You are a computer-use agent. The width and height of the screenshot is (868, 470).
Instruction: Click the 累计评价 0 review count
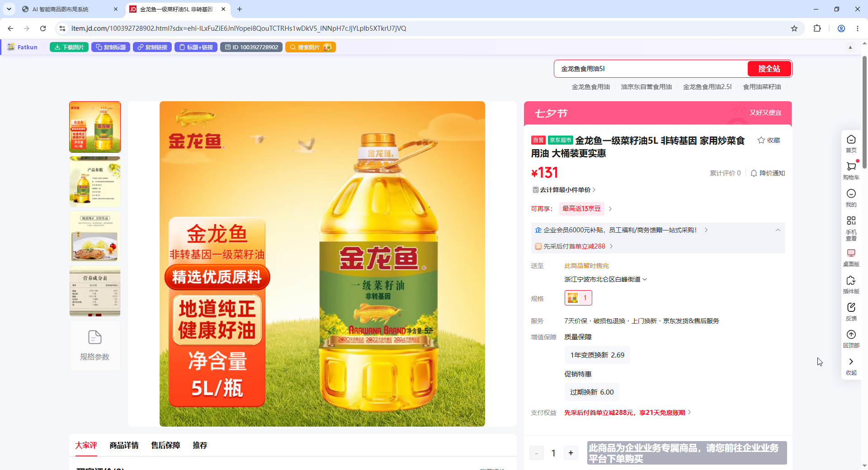click(x=725, y=173)
